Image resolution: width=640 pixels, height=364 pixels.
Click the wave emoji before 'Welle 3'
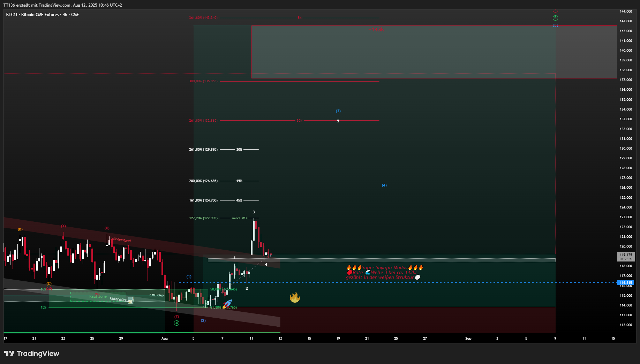tap(368, 272)
